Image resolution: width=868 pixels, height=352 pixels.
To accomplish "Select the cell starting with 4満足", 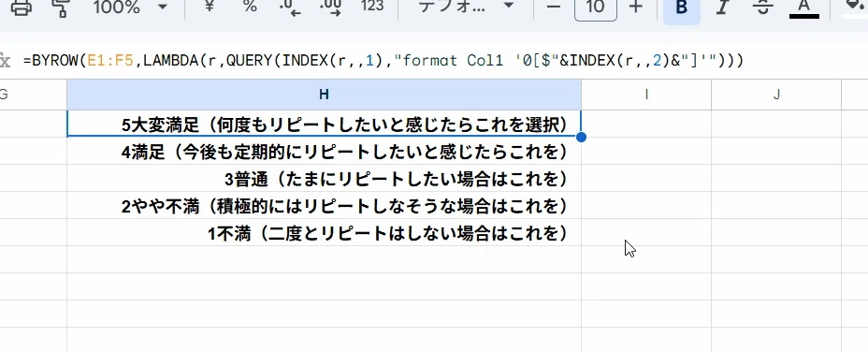I will (x=324, y=152).
